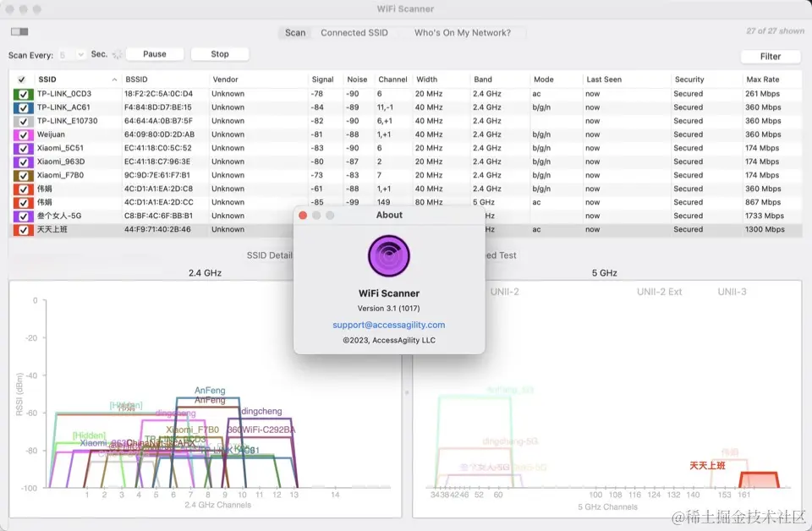Click the 261 Mbps max rate cell
Screen dimensions: 812x531
pyautogui.click(x=762, y=94)
